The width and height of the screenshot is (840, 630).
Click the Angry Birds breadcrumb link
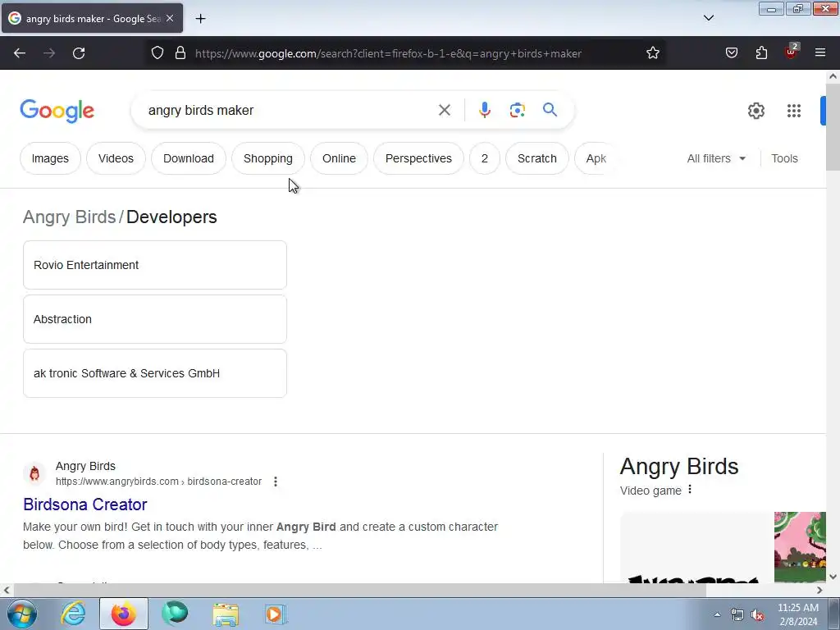pos(69,217)
